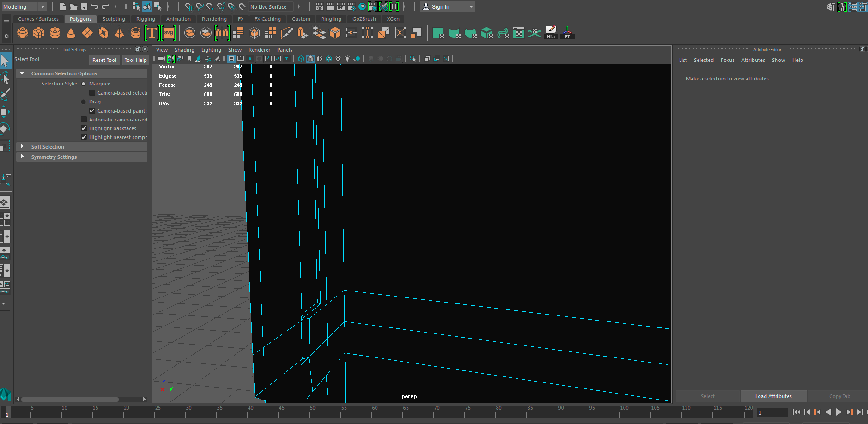Toggle Automatic camera-based checkbox
868x424 pixels.
click(84, 120)
